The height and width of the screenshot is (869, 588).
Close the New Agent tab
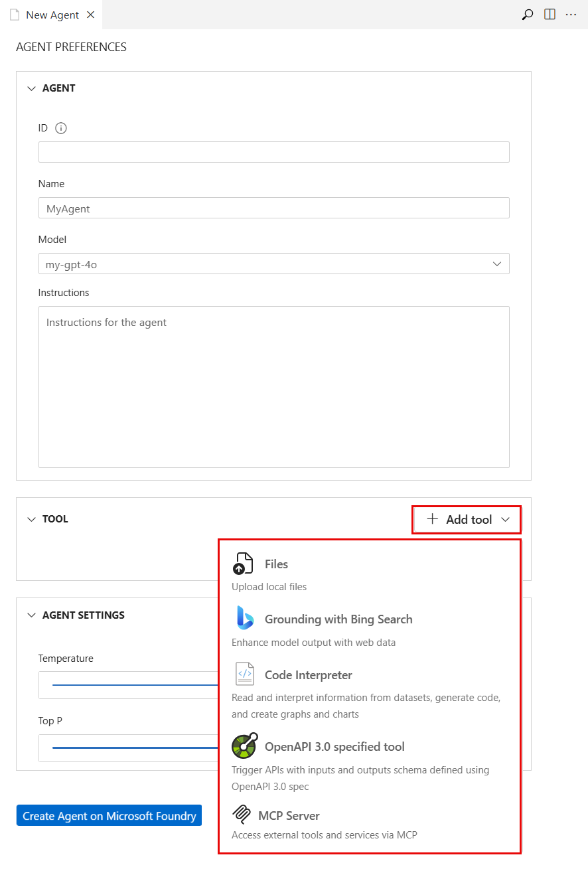tap(91, 15)
